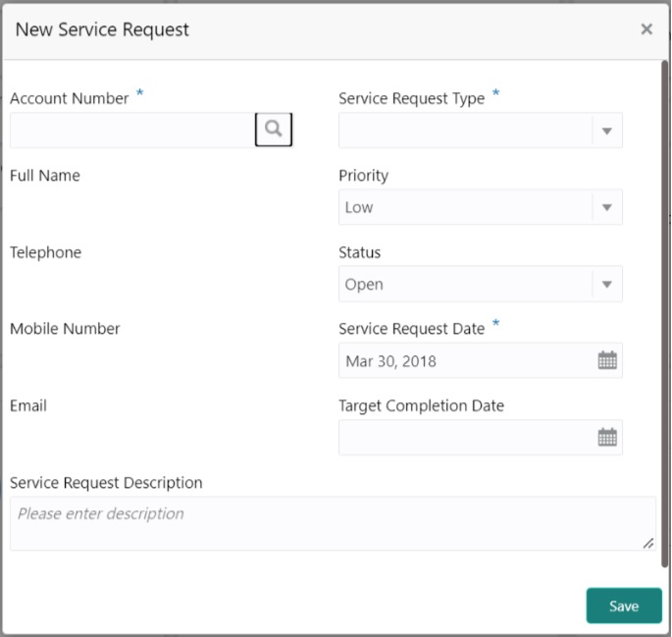This screenshot has width=672, height=637.
Task: Click the description textarea resize handle
Action: click(x=648, y=543)
